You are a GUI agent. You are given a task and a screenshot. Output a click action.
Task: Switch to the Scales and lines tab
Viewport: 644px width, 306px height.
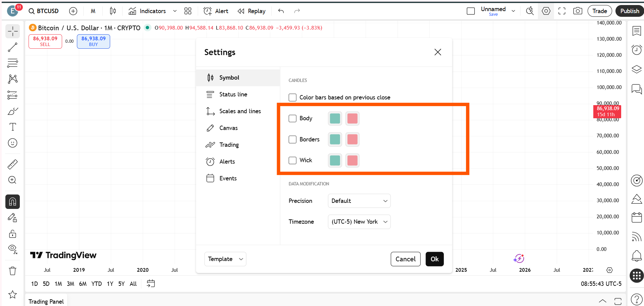click(240, 111)
